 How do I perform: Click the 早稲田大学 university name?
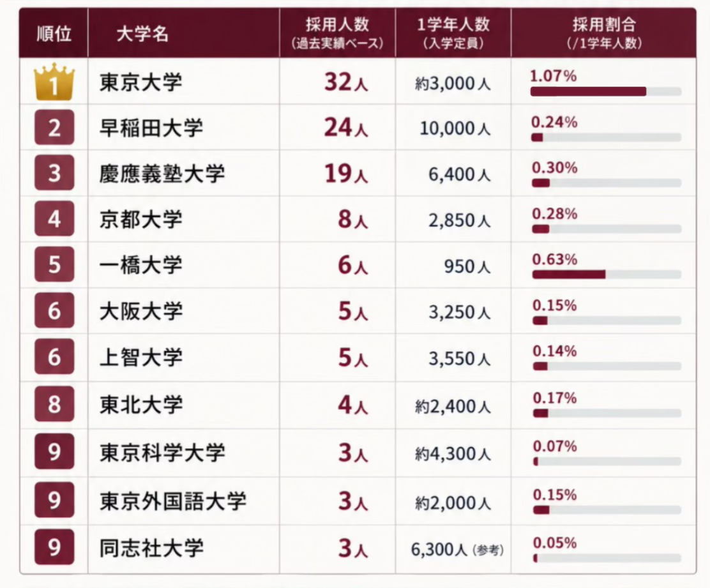[151, 128]
